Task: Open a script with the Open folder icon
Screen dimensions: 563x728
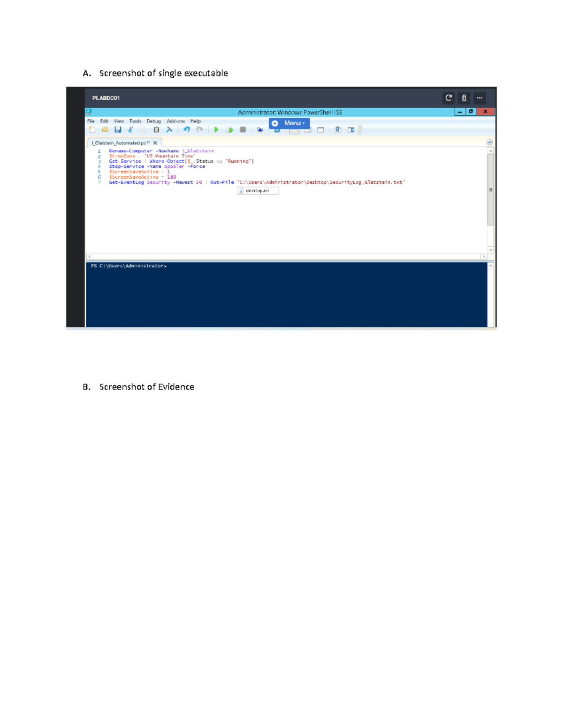Action: (105, 130)
